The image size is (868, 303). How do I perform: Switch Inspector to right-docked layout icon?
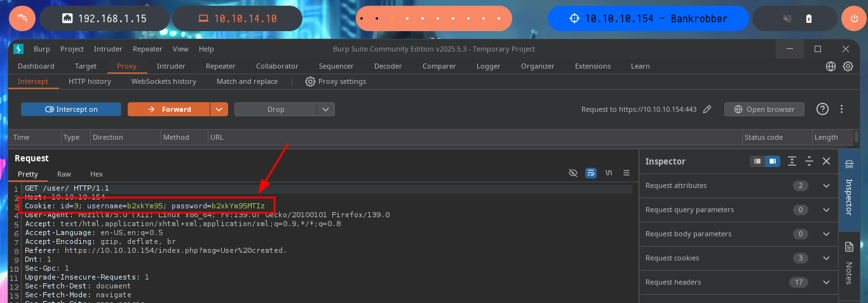772,161
